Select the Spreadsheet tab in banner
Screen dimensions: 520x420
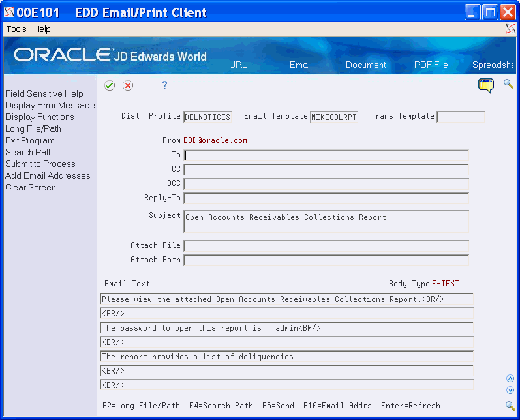click(x=493, y=65)
